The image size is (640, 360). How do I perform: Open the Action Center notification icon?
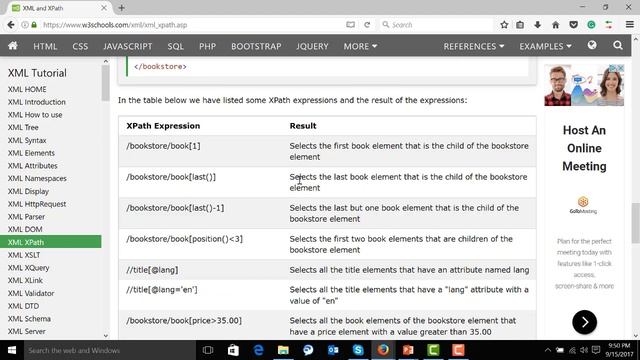point(596,350)
